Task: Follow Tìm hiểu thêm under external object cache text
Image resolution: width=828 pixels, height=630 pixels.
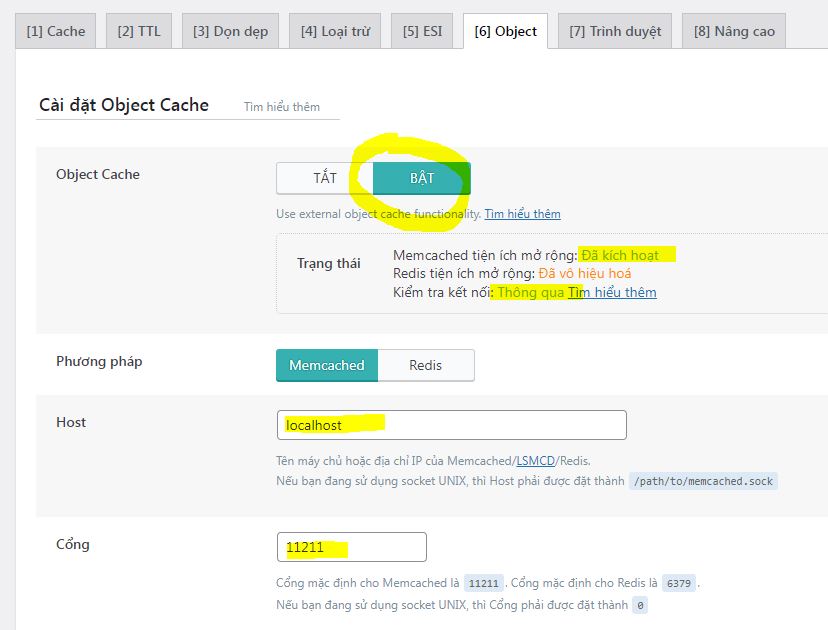Action: tap(522, 214)
